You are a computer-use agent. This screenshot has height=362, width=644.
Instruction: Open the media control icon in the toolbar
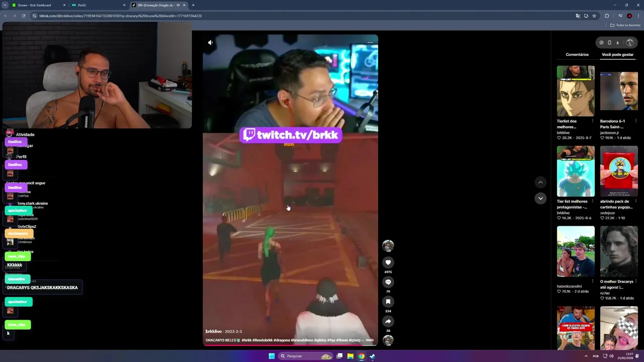point(620,16)
